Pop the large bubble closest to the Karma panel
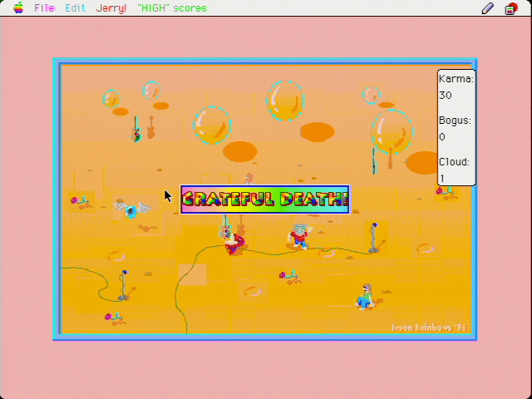Viewport: 532px width, 399px height. click(x=392, y=131)
